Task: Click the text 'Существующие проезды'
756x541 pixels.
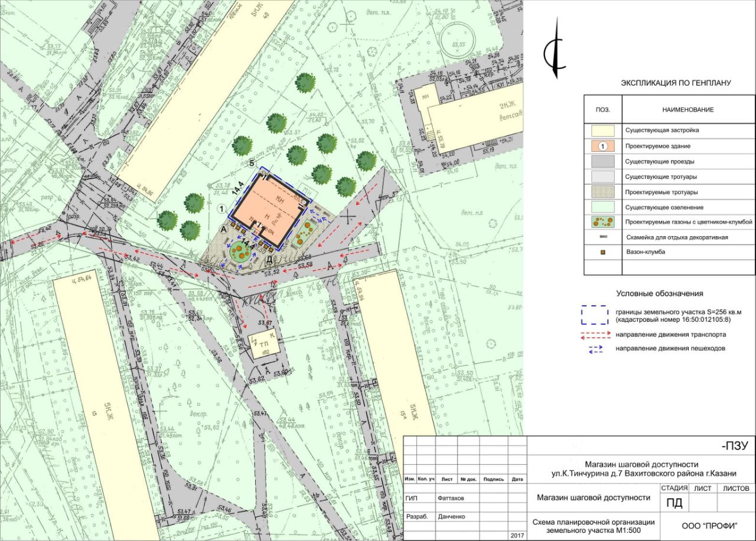Action: [660, 161]
